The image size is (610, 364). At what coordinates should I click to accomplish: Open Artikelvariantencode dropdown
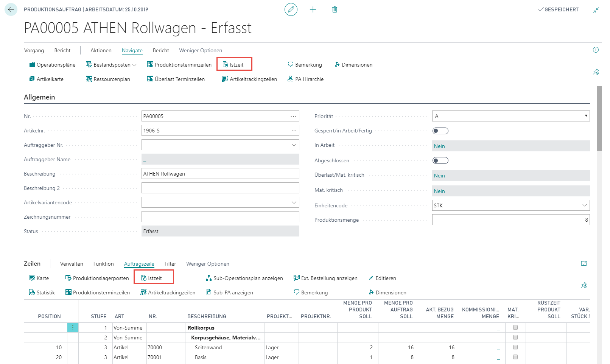click(294, 202)
